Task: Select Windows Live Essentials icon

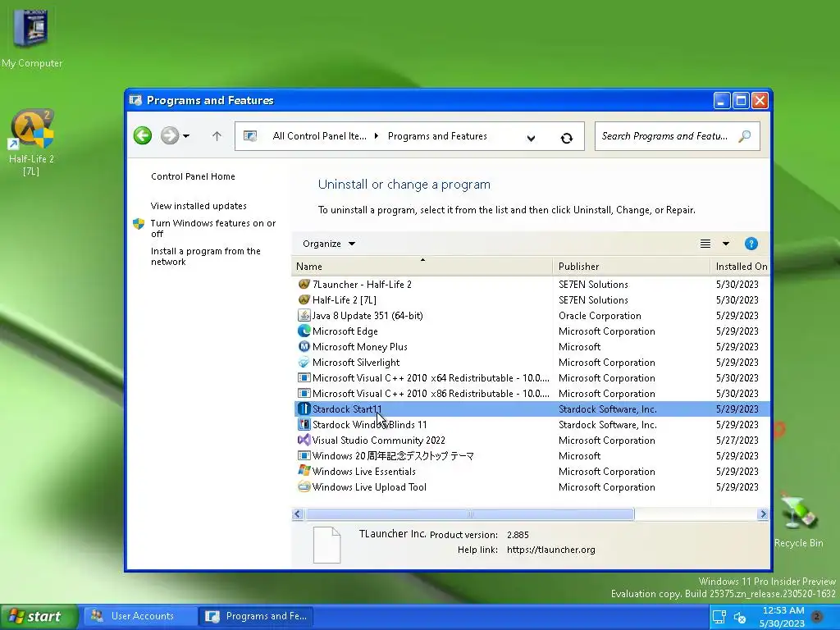Action: click(304, 471)
